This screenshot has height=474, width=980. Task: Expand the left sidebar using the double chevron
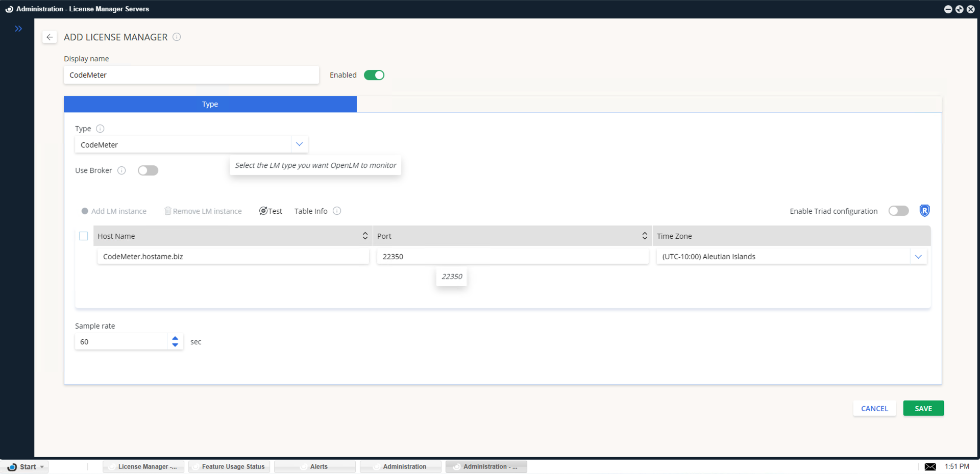point(18,29)
